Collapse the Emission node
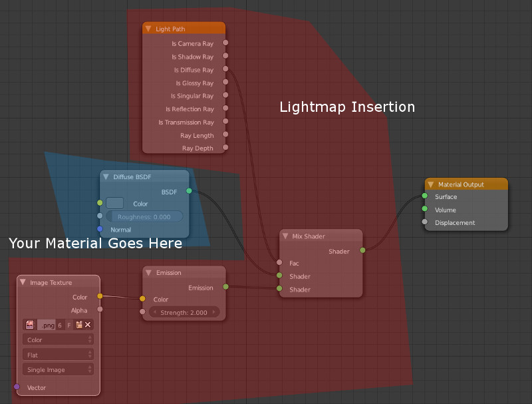 [x=148, y=273]
